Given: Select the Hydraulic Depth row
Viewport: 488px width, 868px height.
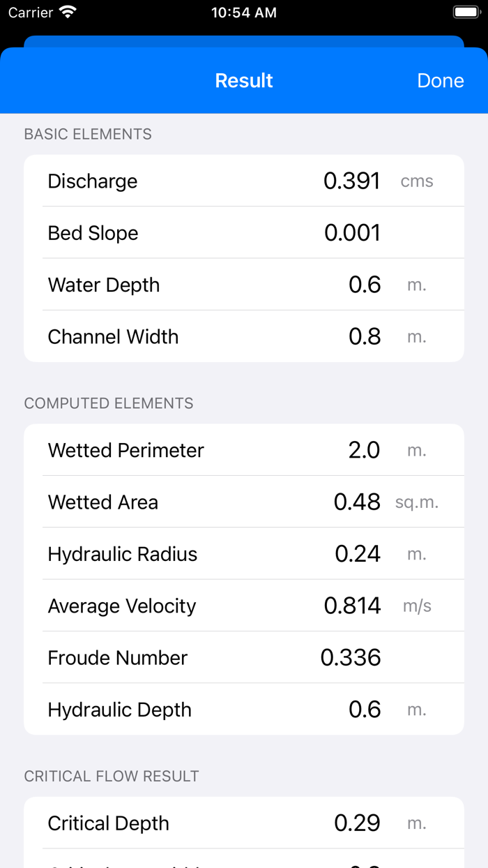Looking at the screenshot, I should coord(244,709).
